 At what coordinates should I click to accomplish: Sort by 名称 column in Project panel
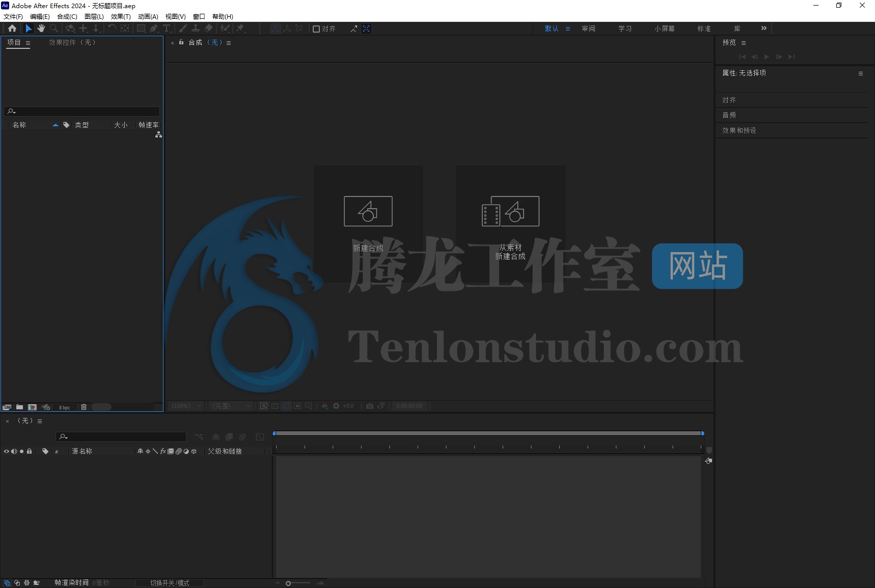[x=19, y=125]
